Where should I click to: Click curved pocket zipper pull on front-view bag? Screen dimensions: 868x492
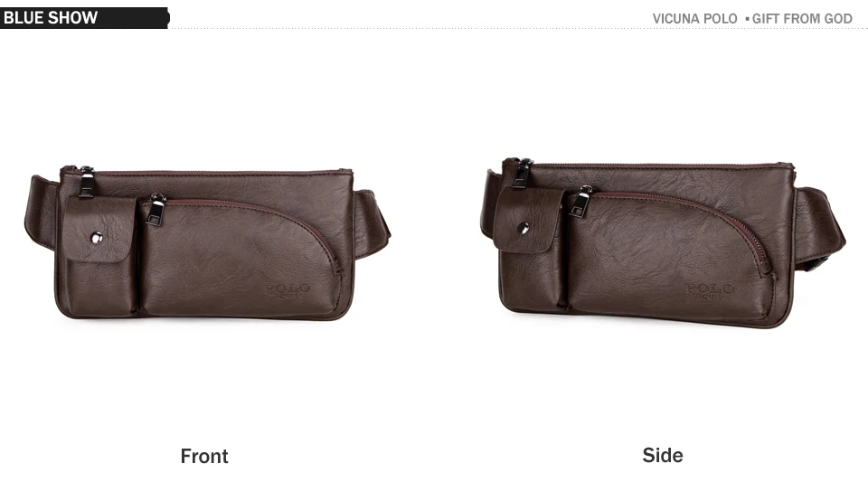point(156,209)
